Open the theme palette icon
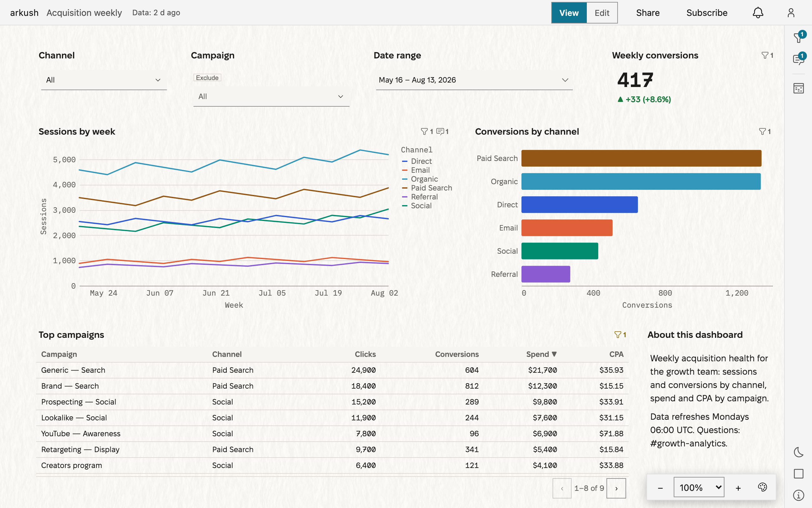This screenshot has width=812, height=508. coord(762,487)
